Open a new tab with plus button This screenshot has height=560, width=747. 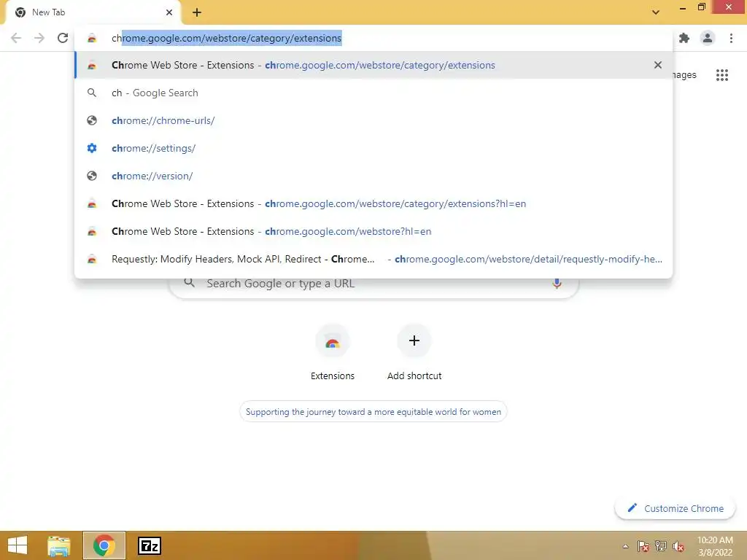click(x=197, y=12)
